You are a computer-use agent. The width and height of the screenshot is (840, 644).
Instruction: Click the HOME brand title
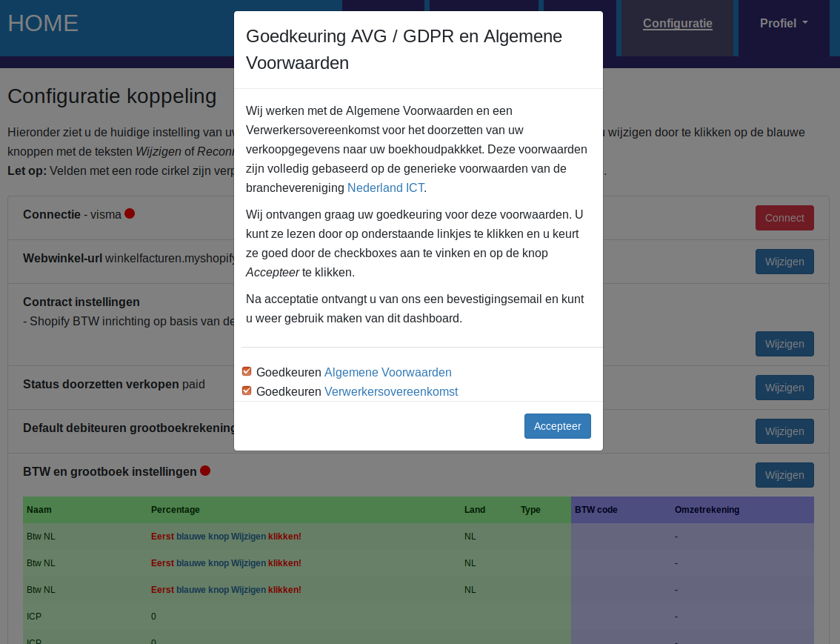coord(43,23)
